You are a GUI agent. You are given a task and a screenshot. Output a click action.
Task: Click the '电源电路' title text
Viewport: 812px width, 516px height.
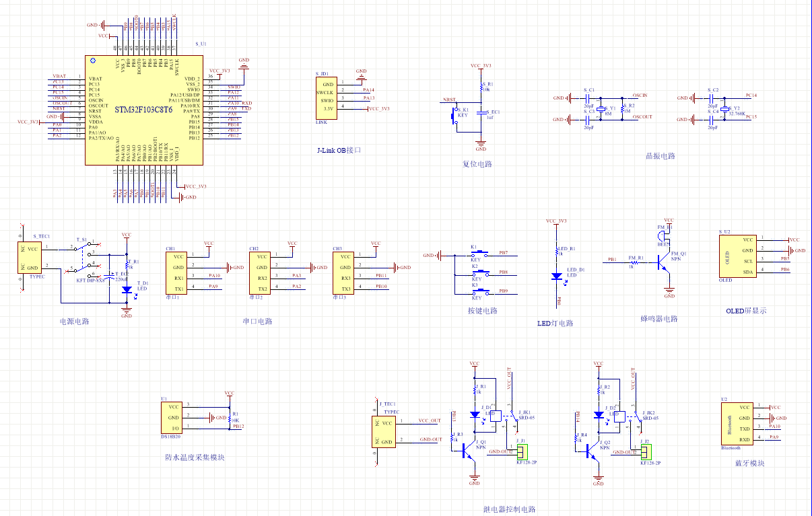(74, 321)
